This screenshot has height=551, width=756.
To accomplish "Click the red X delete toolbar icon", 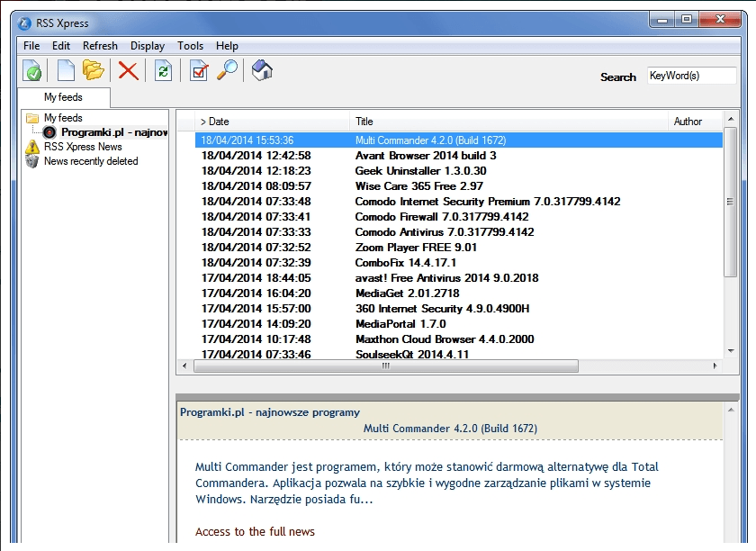I will point(128,70).
